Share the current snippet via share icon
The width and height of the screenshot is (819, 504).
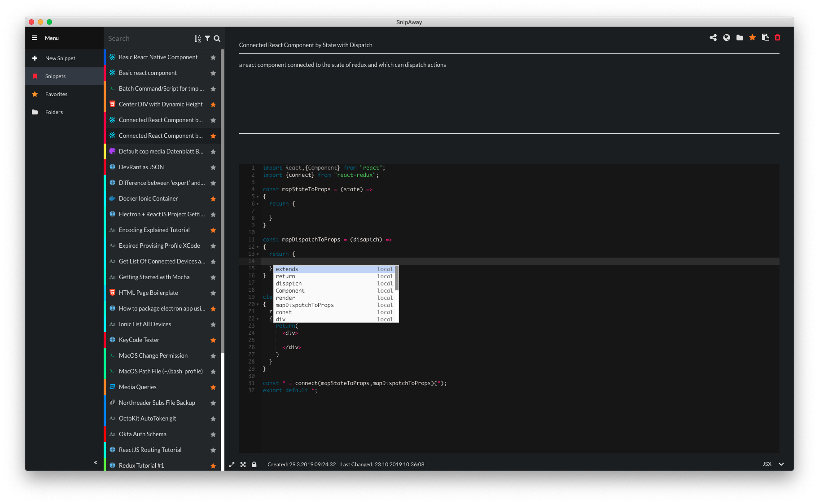(713, 38)
